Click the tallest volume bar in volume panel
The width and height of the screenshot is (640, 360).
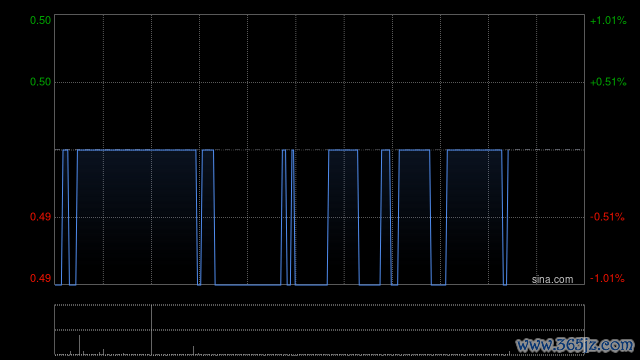point(151,330)
